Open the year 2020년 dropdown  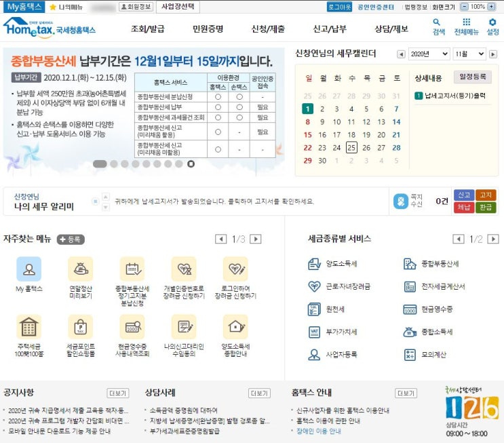(x=429, y=54)
